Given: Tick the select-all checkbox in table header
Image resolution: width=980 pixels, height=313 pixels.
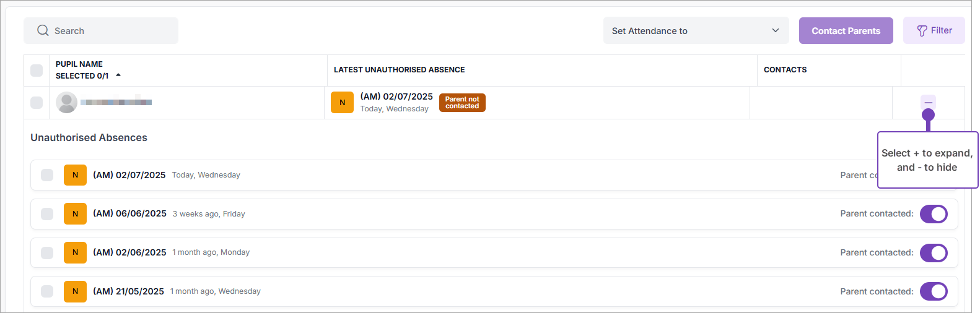Looking at the screenshot, I should [37, 71].
